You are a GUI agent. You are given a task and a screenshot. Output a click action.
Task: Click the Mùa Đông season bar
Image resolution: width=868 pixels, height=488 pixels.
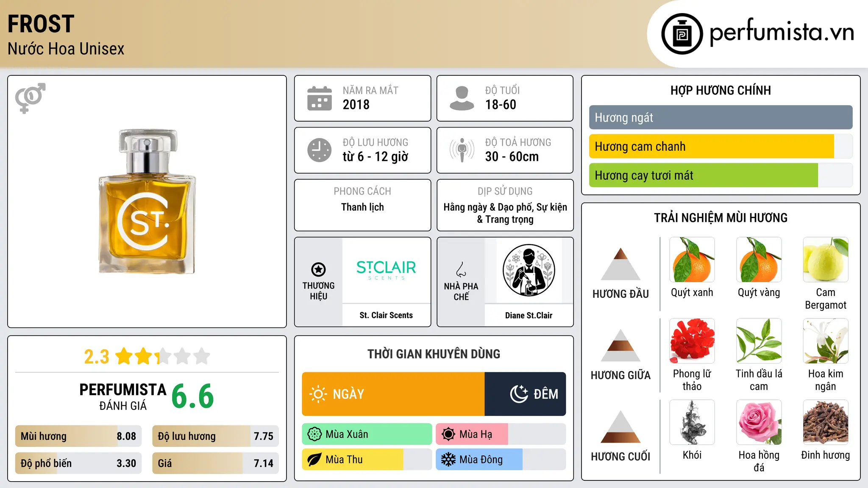[501, 460]
